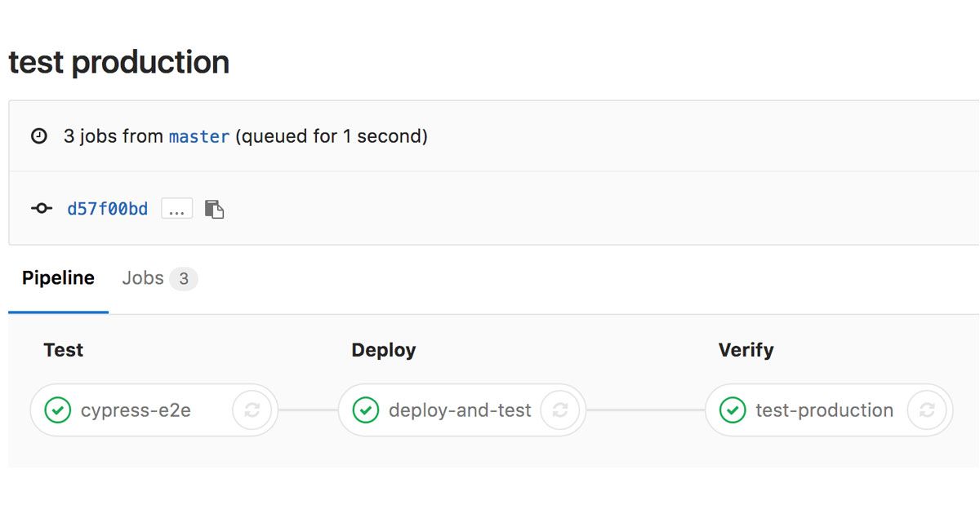Open the Jobs tab

pos(143,278)
